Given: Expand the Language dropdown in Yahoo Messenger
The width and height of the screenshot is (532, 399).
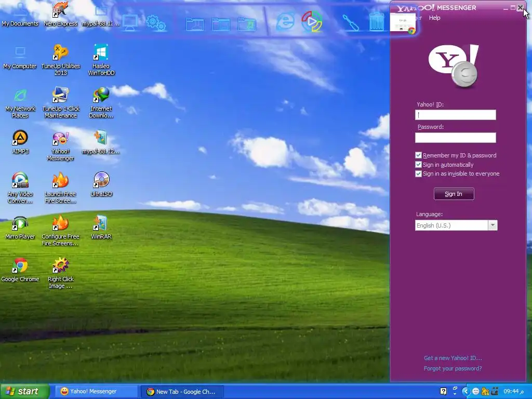Looking at the screenshot, I should [493, 225].
